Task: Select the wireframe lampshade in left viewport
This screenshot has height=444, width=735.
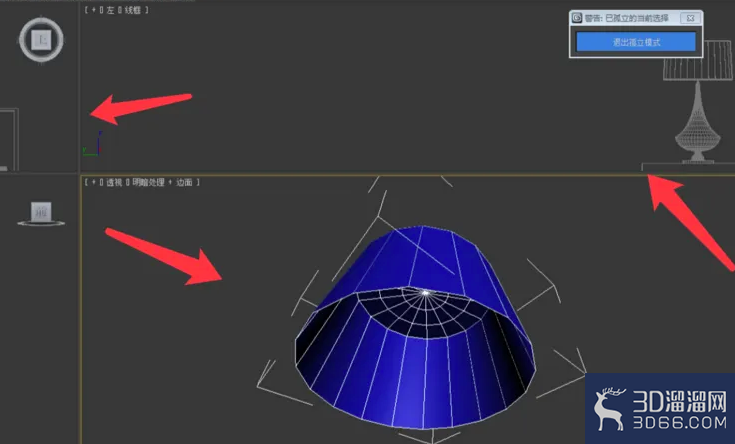Action: pyautogui.click(x=698, y=69)
